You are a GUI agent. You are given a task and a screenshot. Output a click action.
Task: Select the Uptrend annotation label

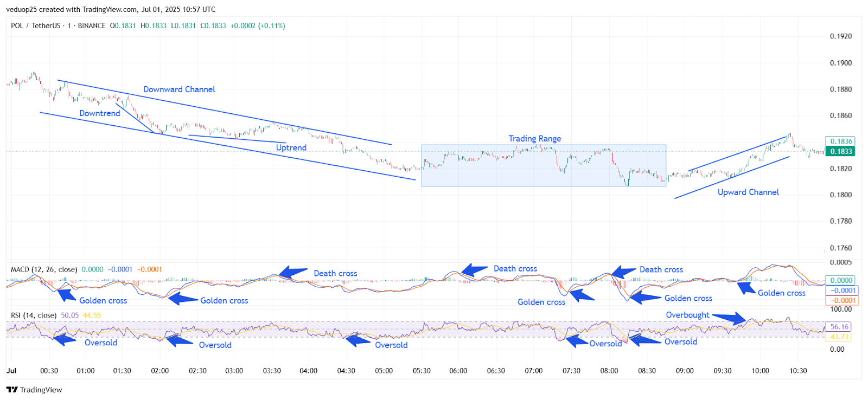click(291, 147)
